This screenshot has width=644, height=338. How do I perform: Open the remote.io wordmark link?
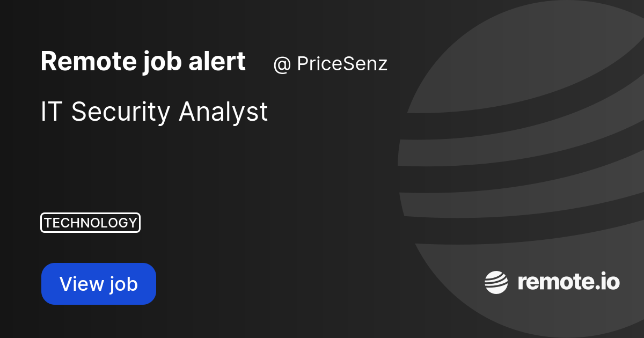pyautogui.click(x=568, y=282)
